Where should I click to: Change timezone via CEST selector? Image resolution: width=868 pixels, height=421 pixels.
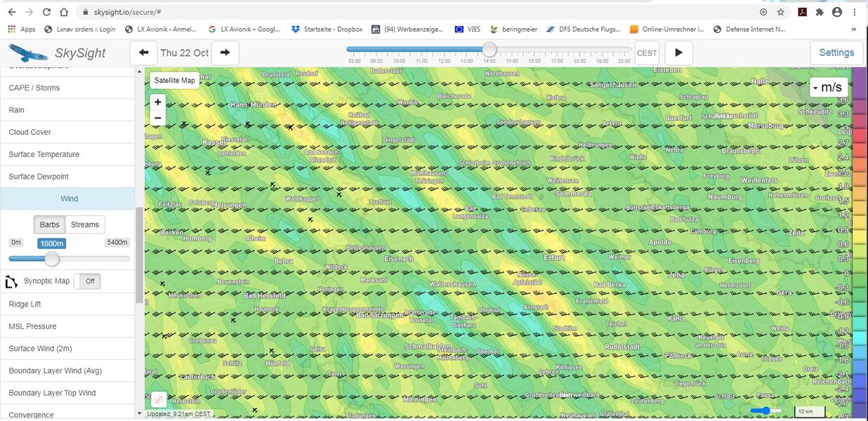click(647, 53)
